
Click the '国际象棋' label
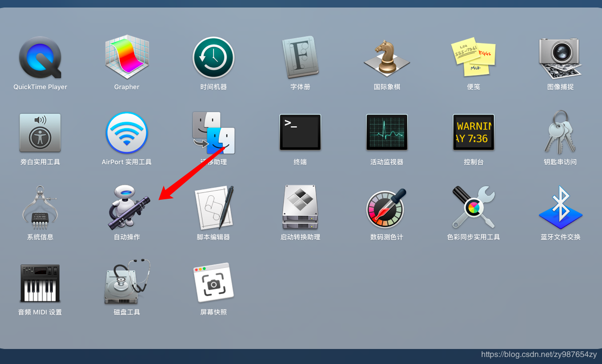click(x=387, y=87)
